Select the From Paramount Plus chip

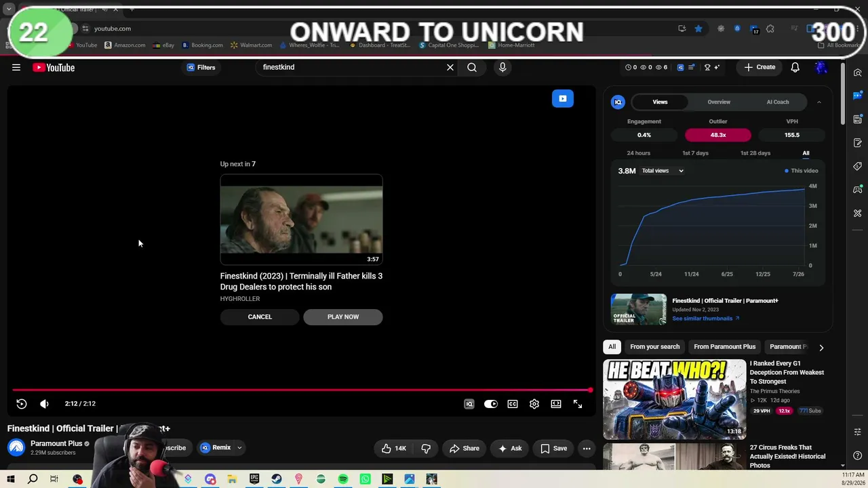click(x=724, y=347)
